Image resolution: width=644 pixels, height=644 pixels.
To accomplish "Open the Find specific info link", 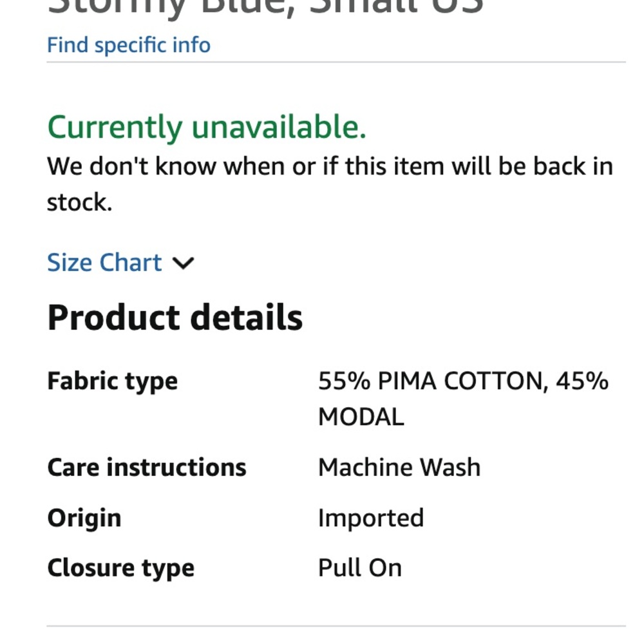I will 129,45.
